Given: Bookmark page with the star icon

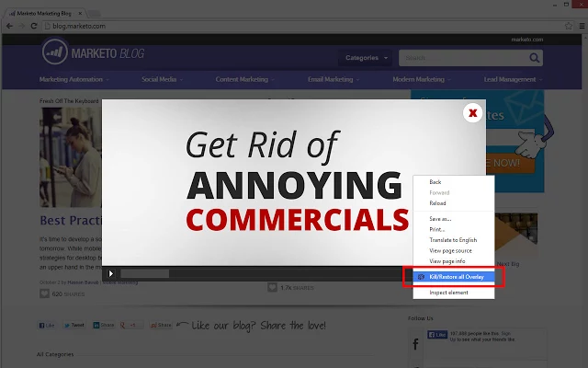Looking at the screenshot, I should click(x=569, y=26).
